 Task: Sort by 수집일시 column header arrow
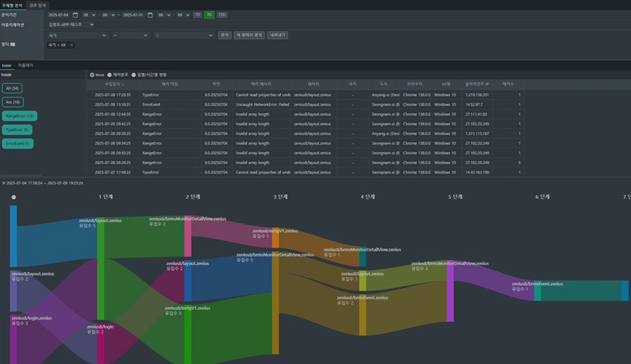(123, 85)
